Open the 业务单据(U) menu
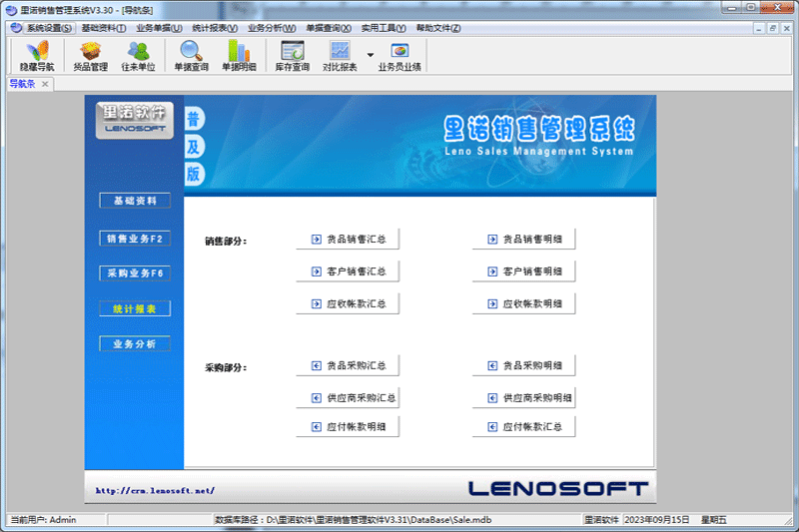 click(159, 28)
